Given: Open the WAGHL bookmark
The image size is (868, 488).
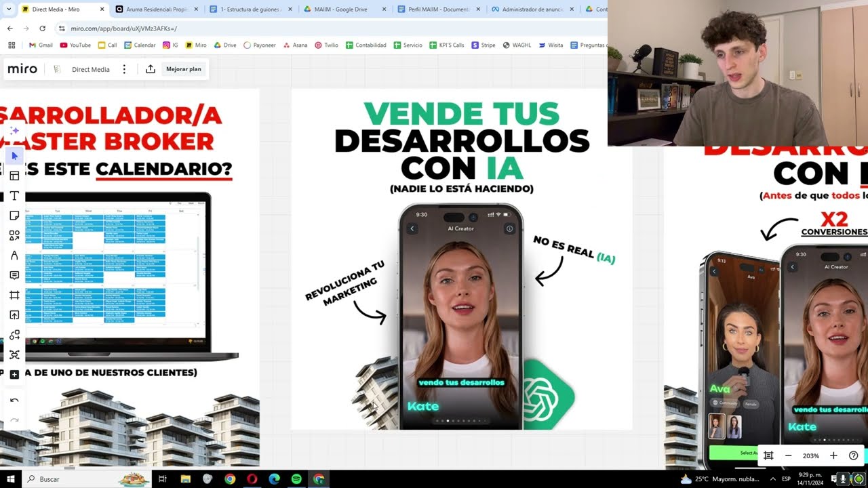Looking at the screenshot, I should [x=517, y=45].
